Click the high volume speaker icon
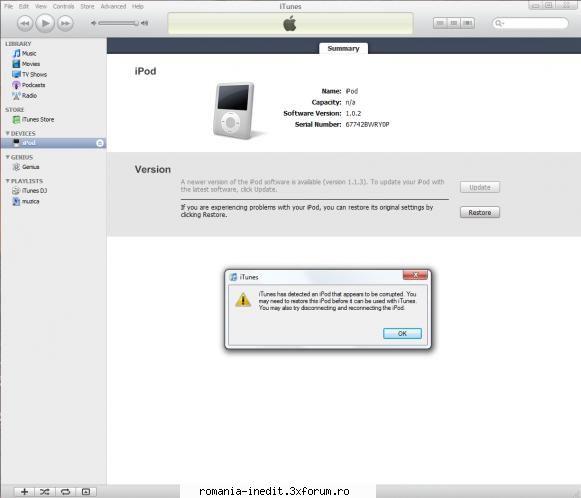 (145, 23)
